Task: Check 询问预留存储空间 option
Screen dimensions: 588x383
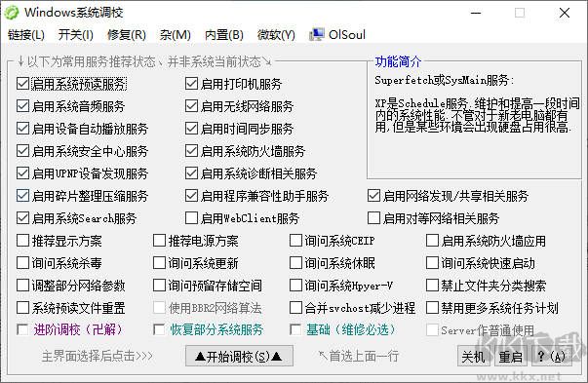Action: click(x=159, y=286)
